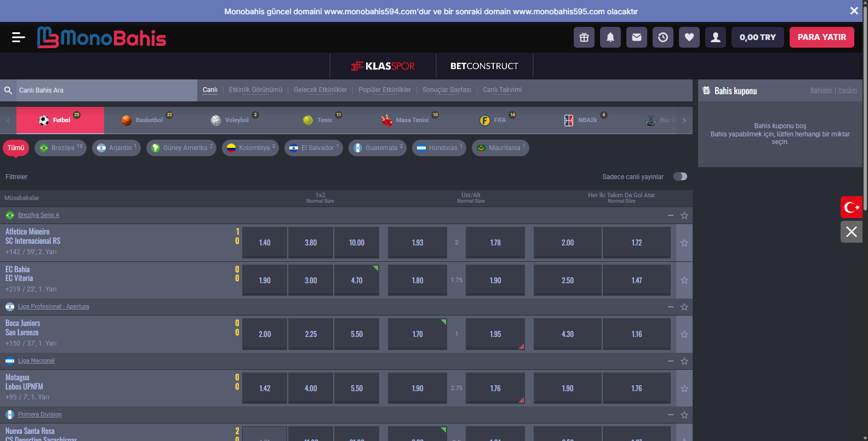Collapse the Liga Profesional - Apertura section
Screen dimensions: 868x441
(671, 307)
